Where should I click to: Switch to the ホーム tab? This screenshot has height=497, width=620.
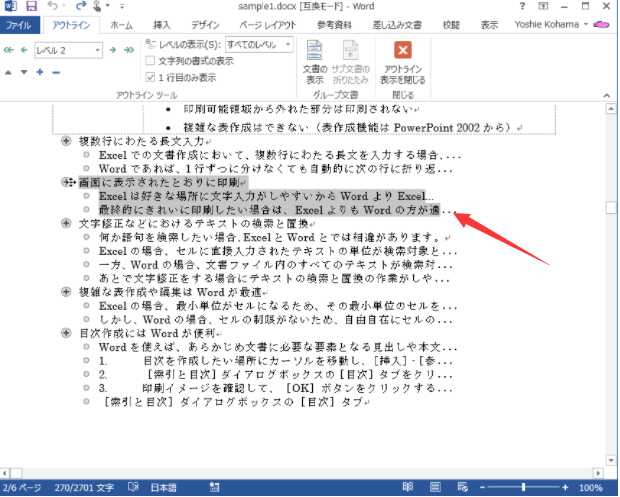click(121, 25)
